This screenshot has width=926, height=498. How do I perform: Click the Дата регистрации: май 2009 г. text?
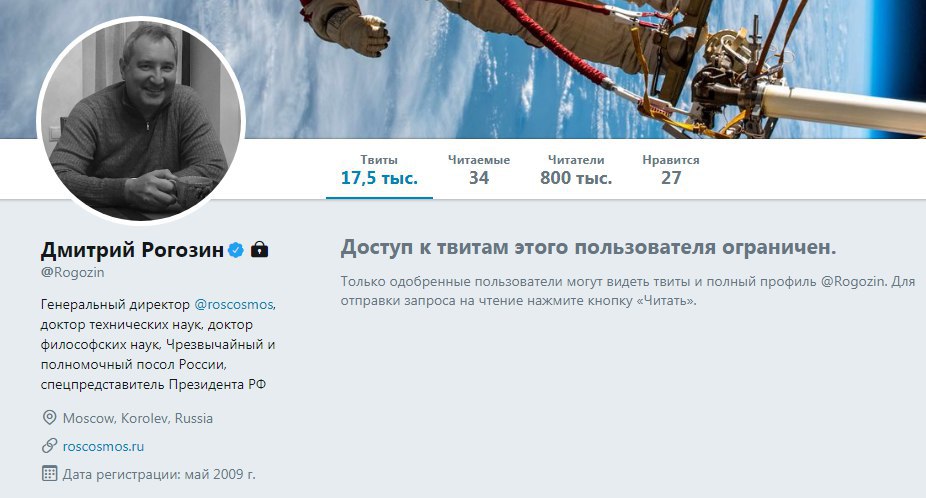click(x=159, y=474)
